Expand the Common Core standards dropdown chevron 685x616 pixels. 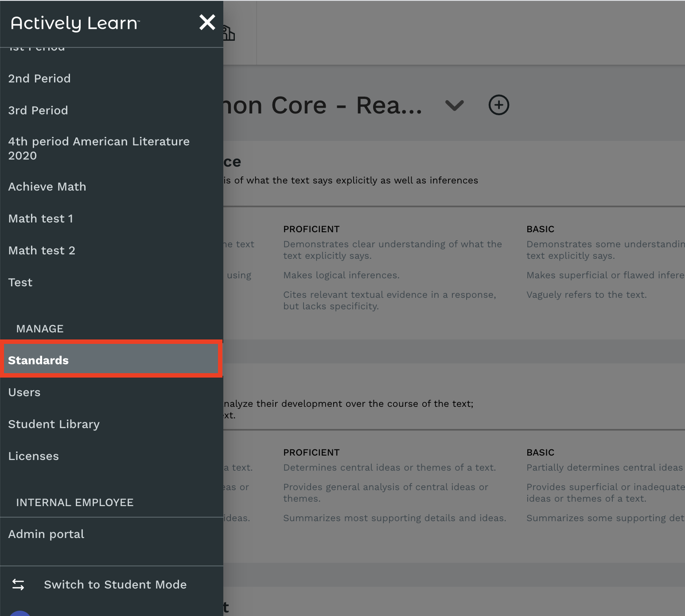454,105
